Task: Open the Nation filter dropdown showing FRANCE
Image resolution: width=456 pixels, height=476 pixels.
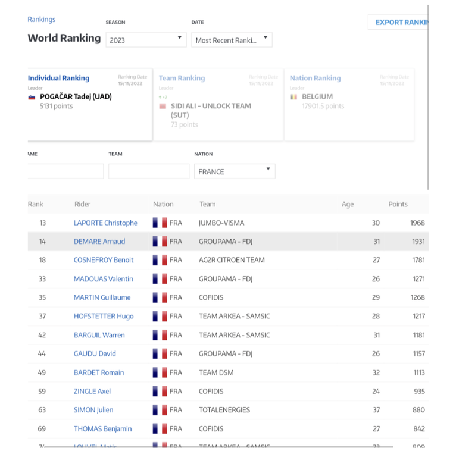Action: pos(235,171)
